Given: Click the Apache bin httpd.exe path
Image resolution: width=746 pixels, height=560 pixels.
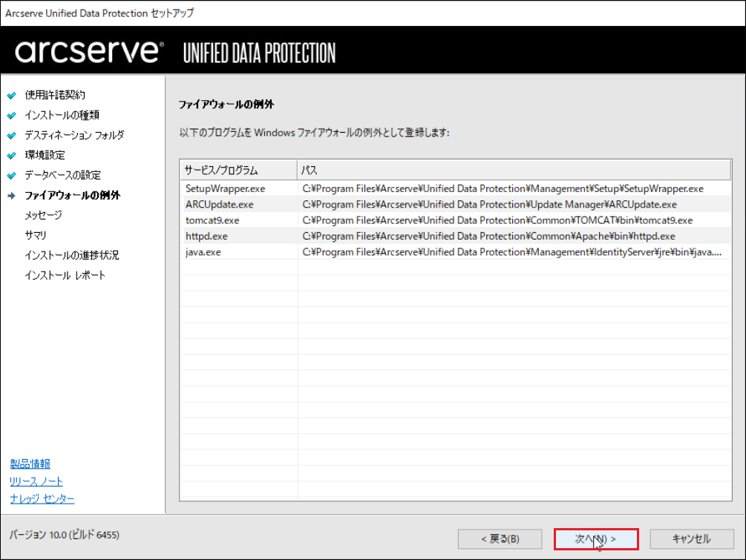Looking at the screenshot, I should pyautogui.click(x=488, y=237).
